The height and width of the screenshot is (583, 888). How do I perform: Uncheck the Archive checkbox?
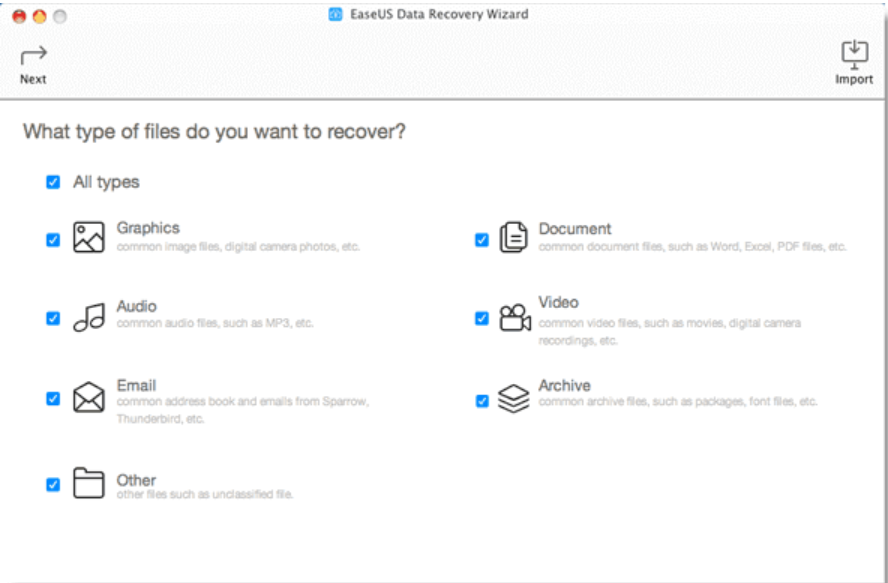[482, 401]
